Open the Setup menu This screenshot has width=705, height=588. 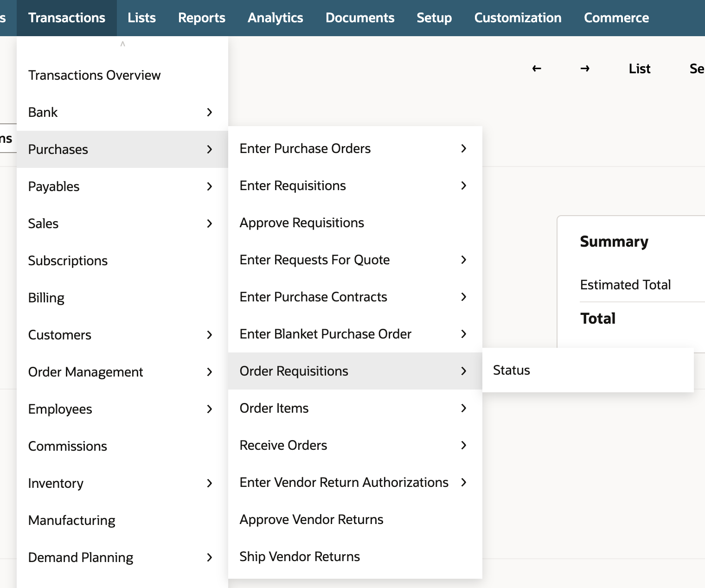point(434,18)
